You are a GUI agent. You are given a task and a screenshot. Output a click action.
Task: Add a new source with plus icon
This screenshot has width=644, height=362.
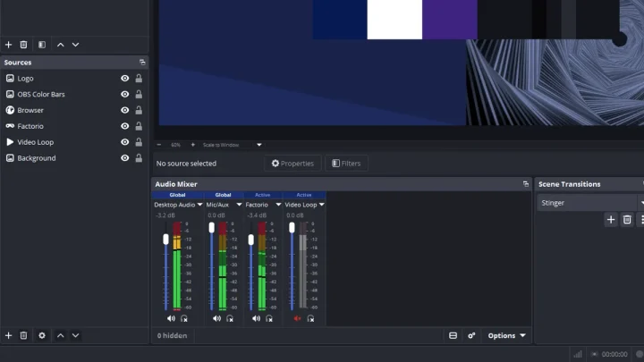coord(8,335)
